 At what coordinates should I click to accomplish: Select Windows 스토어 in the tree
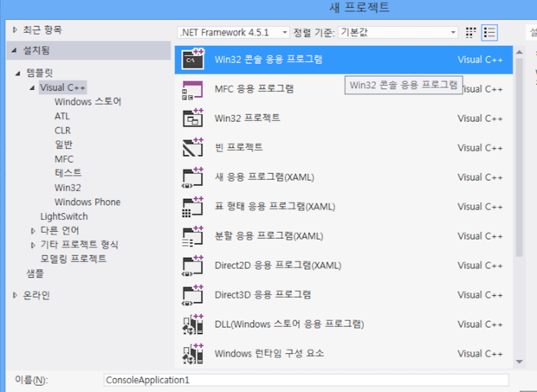pyautogui.click(x=87, y=101)
